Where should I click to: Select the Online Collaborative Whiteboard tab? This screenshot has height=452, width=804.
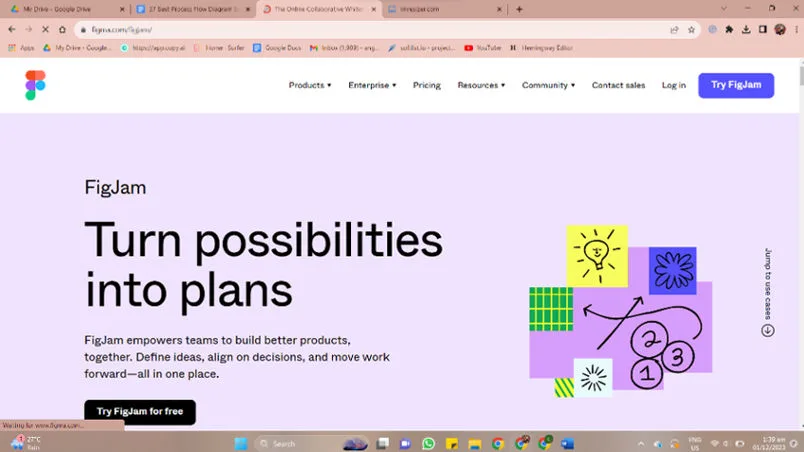click(319, 9)
